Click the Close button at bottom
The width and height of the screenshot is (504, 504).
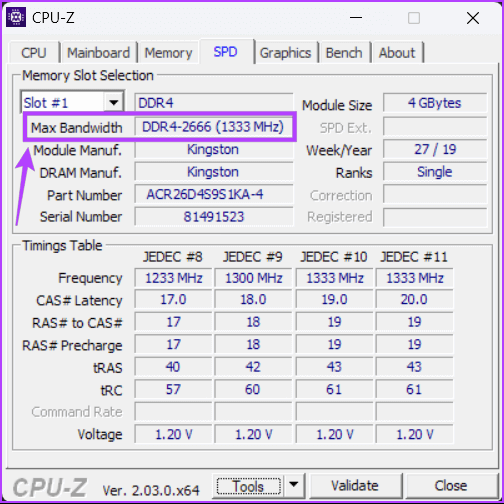point(451,486)
